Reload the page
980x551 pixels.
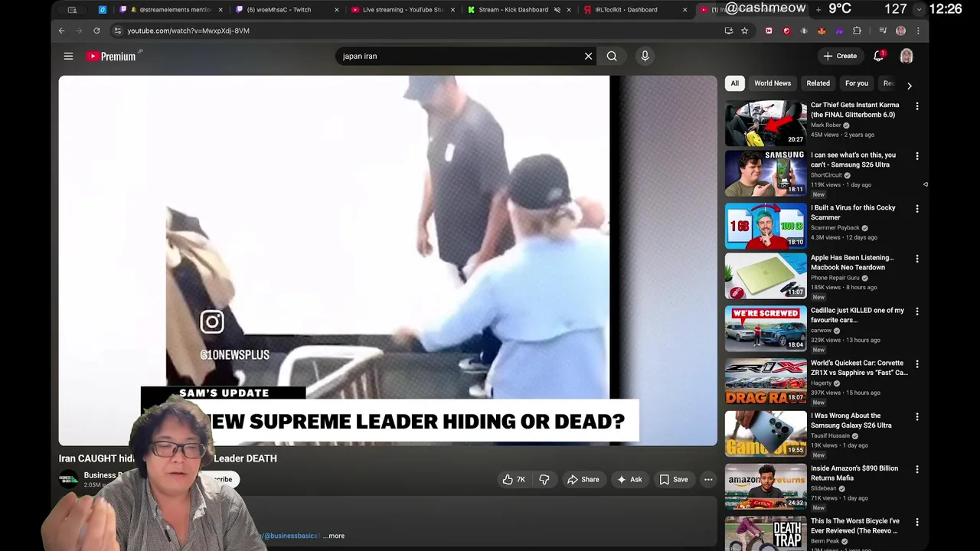tap(96, 31)
